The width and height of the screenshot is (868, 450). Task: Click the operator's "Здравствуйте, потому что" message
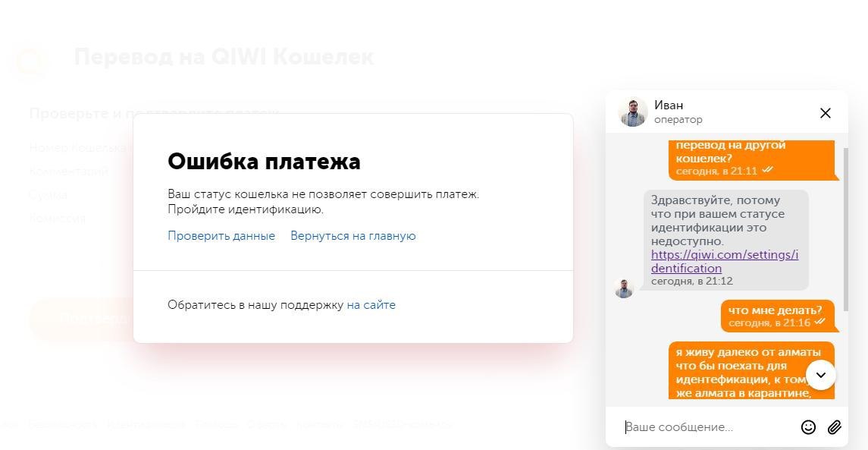(x=725, y=240)
